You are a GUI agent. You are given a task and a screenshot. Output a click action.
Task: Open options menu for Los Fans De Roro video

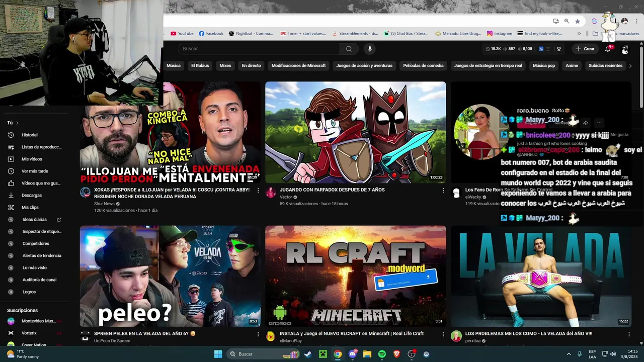pyautogui.click(x=628, y=191)
